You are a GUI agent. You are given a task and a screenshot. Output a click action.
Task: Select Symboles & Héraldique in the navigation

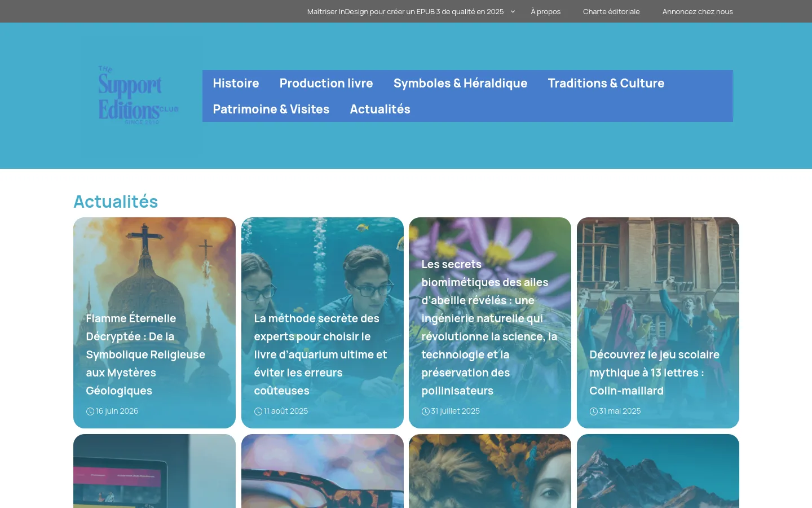pyautogui.click(x=460, y=83)
